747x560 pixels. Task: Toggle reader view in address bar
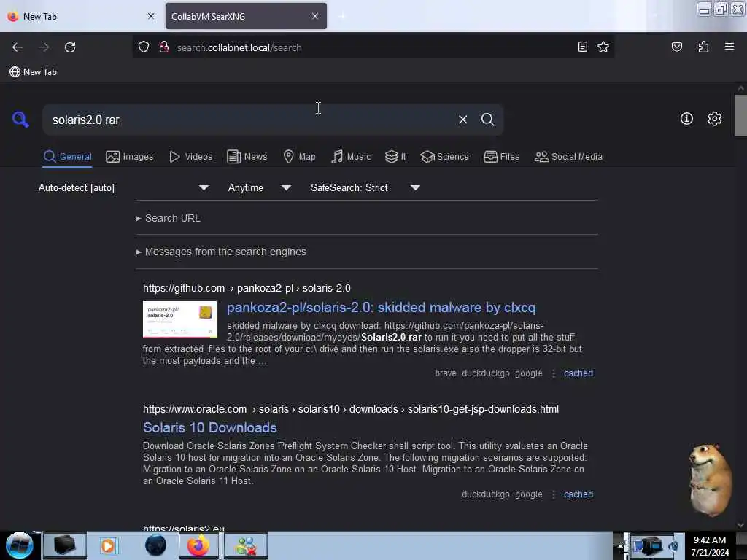582,47
